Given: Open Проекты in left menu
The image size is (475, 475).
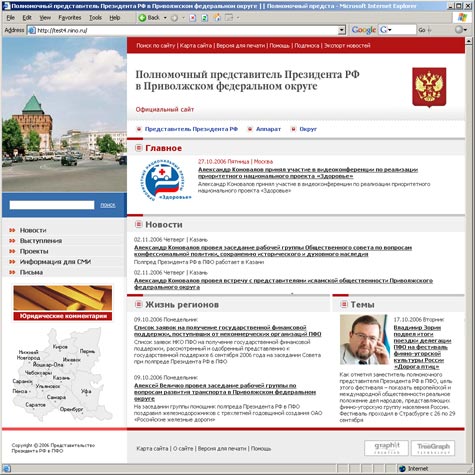Looking at the screenshot, I should 34,251.
